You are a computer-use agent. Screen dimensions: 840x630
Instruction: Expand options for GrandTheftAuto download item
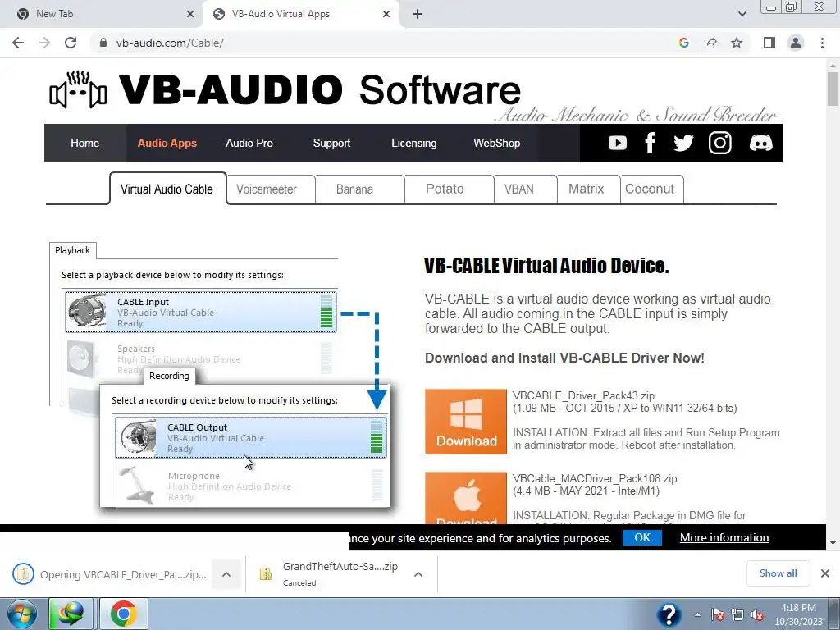[418, 574]
